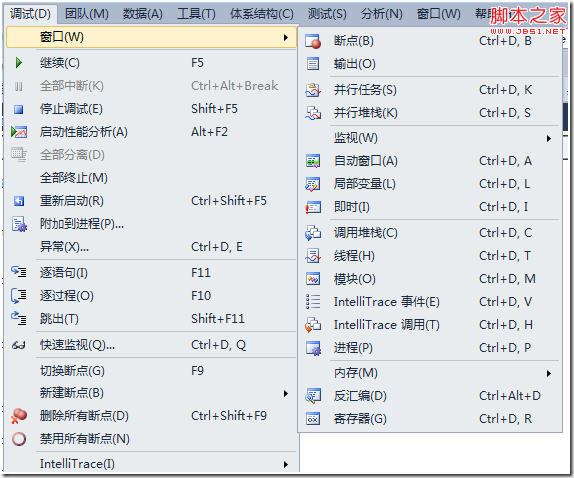This screenshot has width=574, height=478.
Task: Select the 模块(O) submenu entry
Action: 430,279
